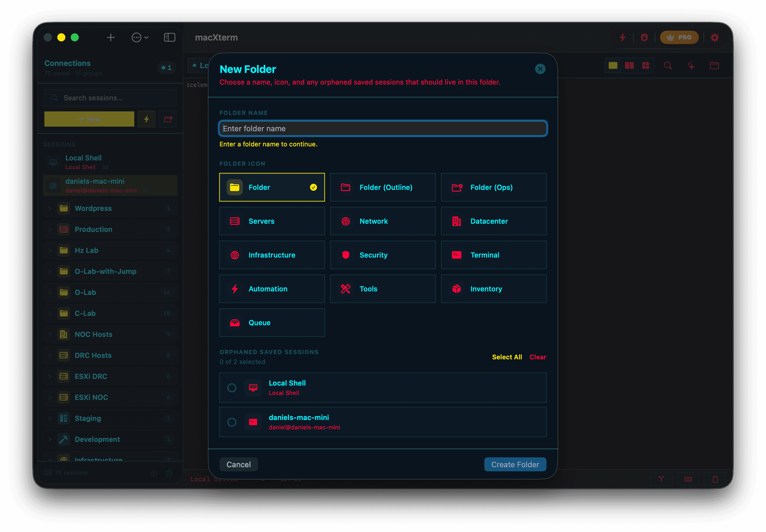Screen dimensions: 766x532
Task: Choose the Folder (Ops) icon option
Action: 493,187
